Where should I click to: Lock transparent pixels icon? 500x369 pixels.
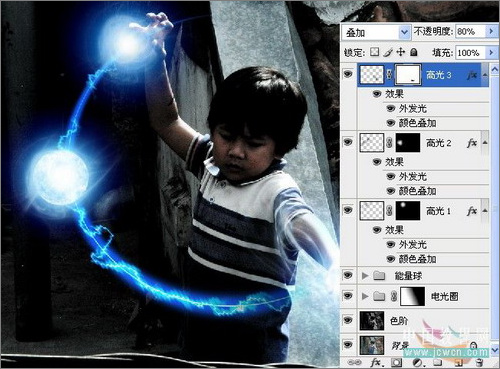tap(375, 52)
